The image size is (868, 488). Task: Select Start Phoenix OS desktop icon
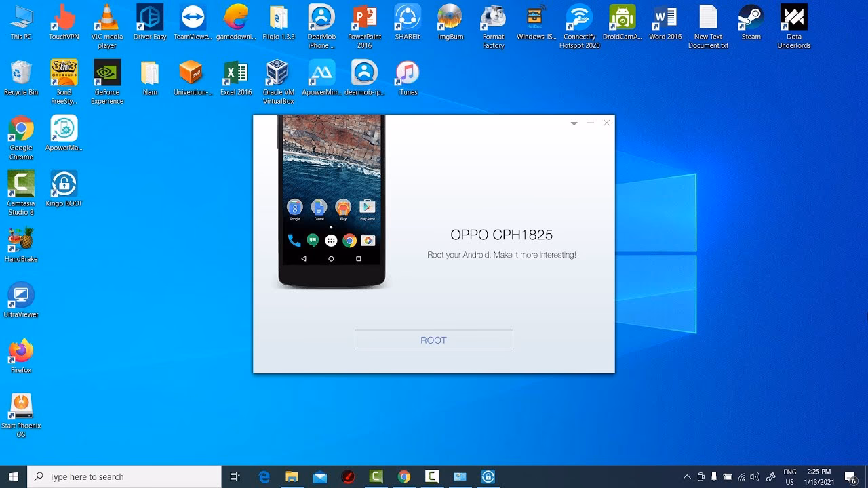pos(21,416)
